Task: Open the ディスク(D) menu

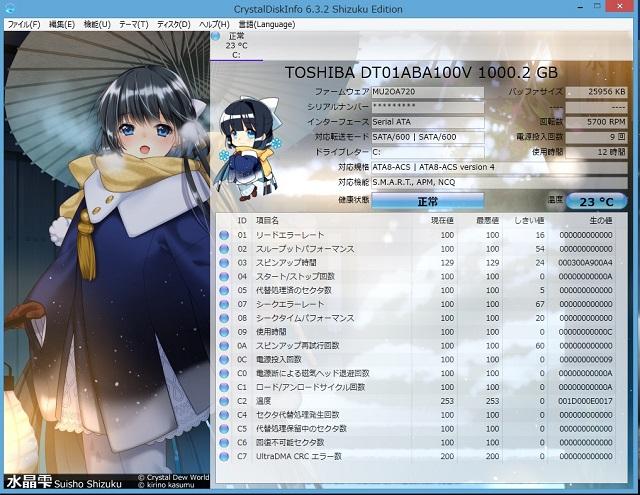Action: click(x=173, y=24)
